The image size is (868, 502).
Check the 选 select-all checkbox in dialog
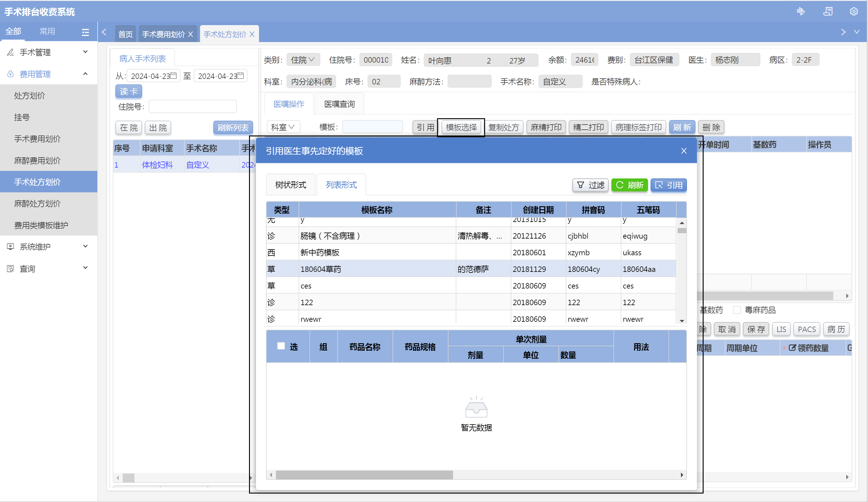coord(281,346)
